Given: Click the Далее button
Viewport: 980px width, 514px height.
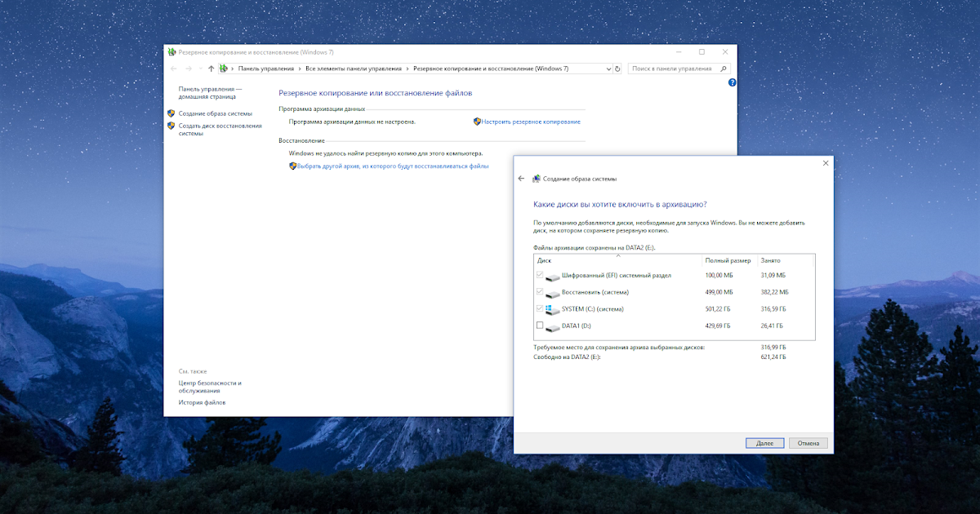Looking at the screenshot, I should click(x=764, y=443).
